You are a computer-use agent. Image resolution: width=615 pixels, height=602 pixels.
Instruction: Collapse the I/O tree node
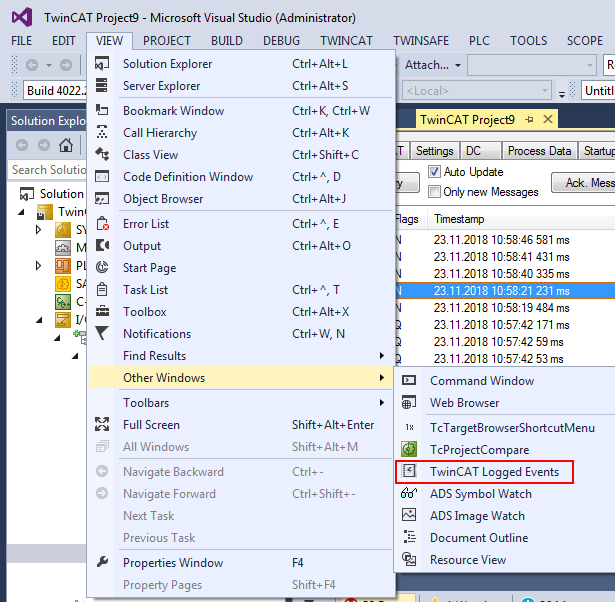(39, 320)
